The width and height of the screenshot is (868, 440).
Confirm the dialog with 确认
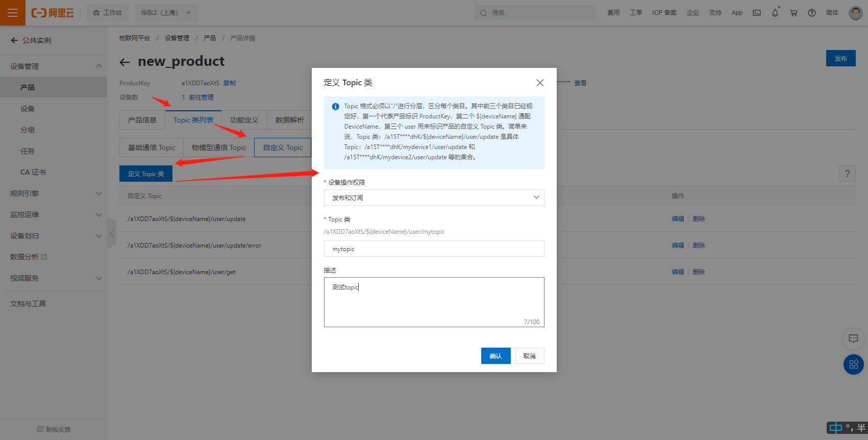(x=496, y=356)
